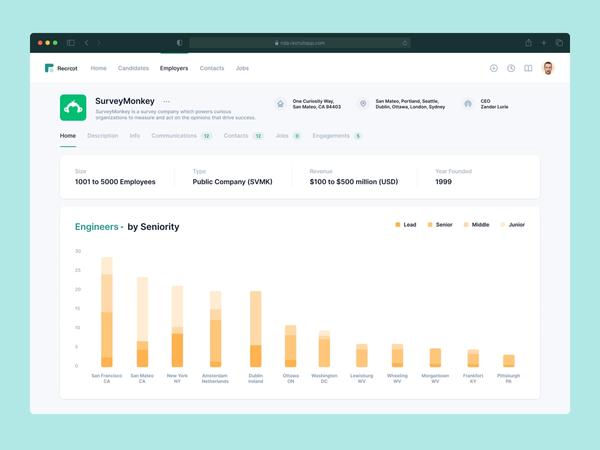The height and width of the screenshot is (450, 600).
Task: Click the 'Public Company (SVMK)' value
Action: (232, 182)
